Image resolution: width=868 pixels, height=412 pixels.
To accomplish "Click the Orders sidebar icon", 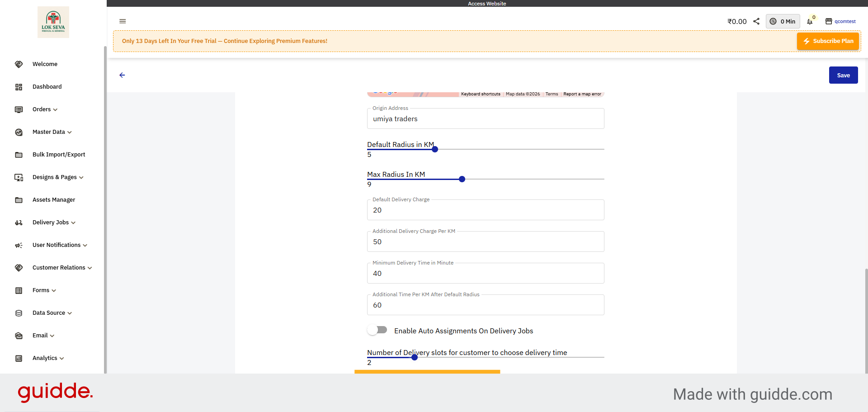I will [19, 109].
